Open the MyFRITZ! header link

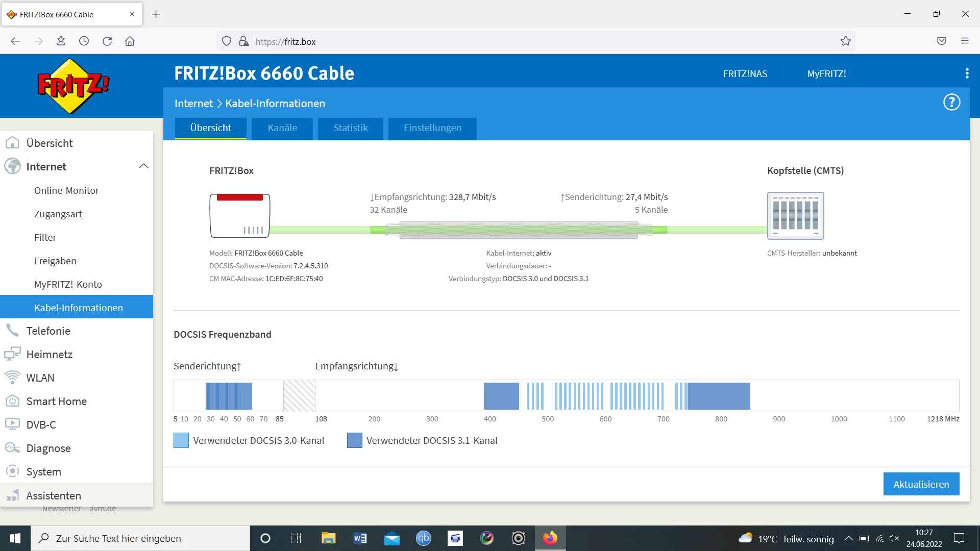pyautogui.click(x=826, y=74)
